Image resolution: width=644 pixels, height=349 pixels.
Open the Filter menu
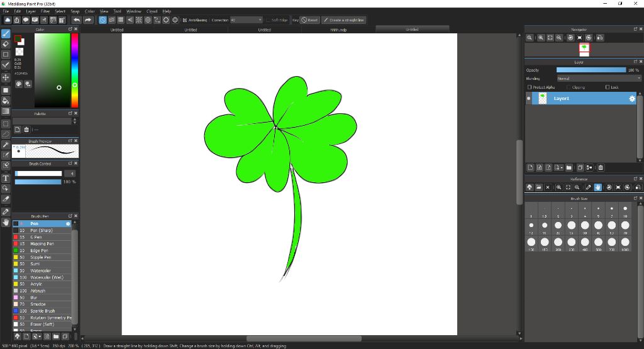pos(45,11)
